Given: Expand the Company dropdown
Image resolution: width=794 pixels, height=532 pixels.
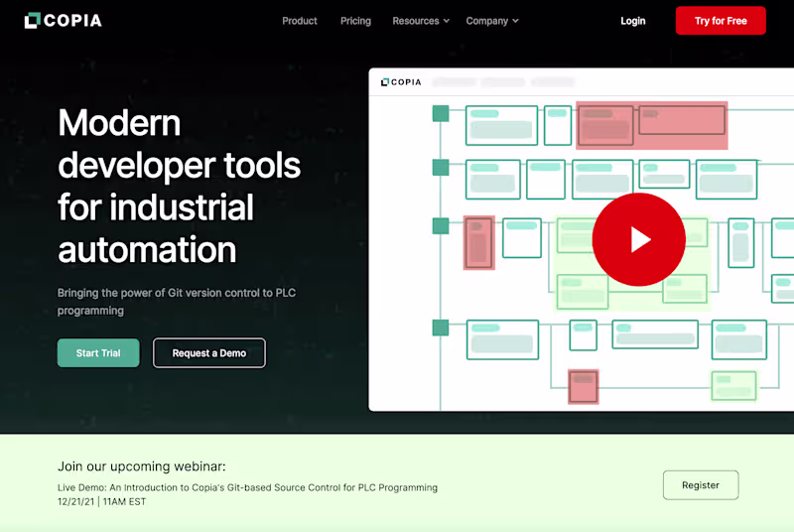Looking at the screenshot, I should (492, 21).
